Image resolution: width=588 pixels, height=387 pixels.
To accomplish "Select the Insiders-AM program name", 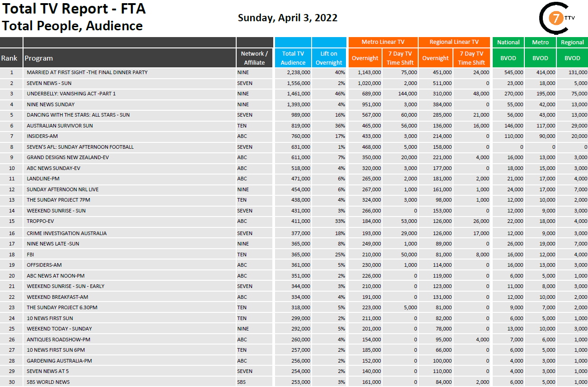I will [42, 136].
